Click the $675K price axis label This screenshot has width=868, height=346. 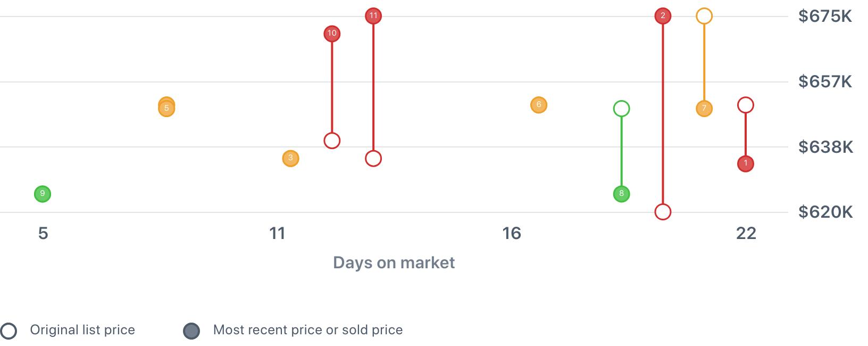pyautogui.click(x=825, y=17)
